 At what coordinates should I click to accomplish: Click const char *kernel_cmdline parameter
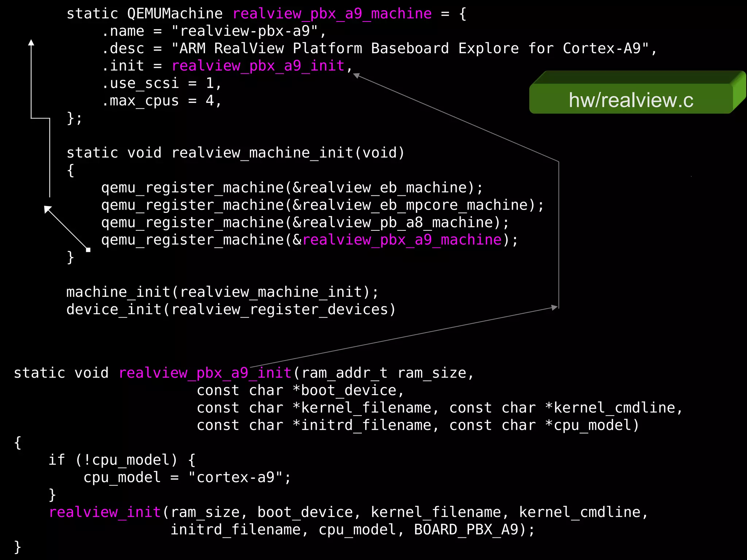pos(562,408)
